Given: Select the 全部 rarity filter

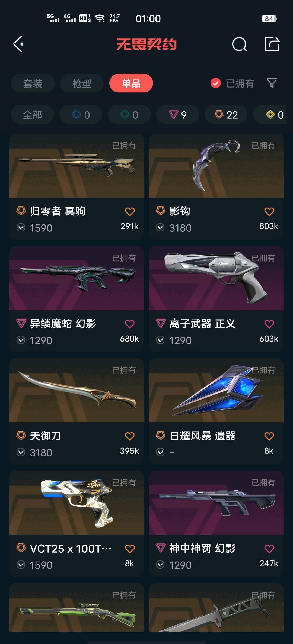Looking at the screenshot, I should pos(32,115).
